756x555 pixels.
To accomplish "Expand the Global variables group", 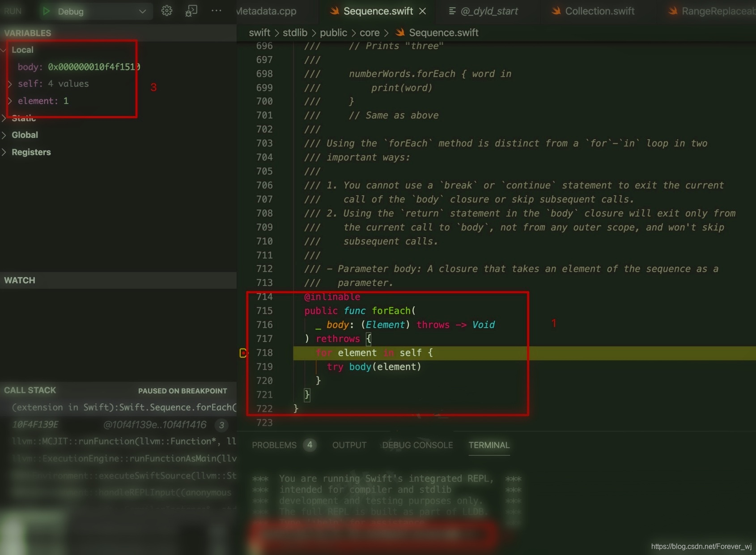I will click(x=4, y=135).
